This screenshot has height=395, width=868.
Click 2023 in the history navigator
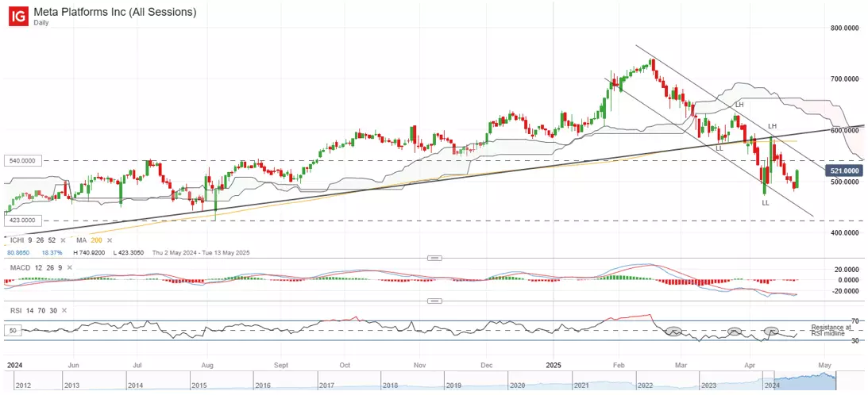pyautogui.click(x=709, y=385)
